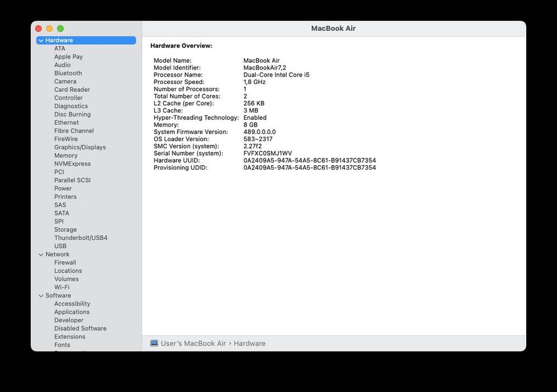Click the 8 GB memory value
Viewport: 557px width, 392px height.
click(x=250, y=125)
